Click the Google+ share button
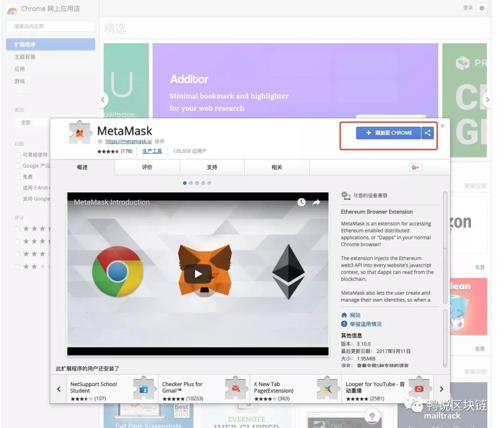 415,167
